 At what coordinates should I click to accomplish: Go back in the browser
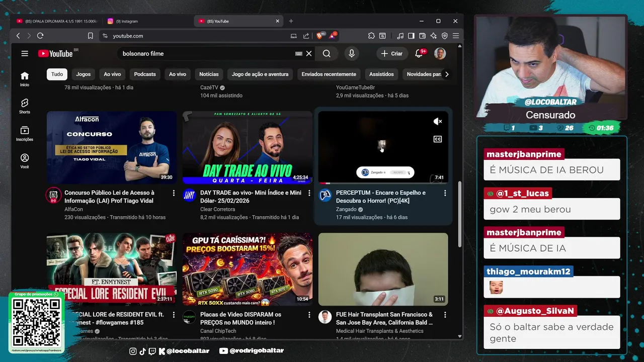18,36
